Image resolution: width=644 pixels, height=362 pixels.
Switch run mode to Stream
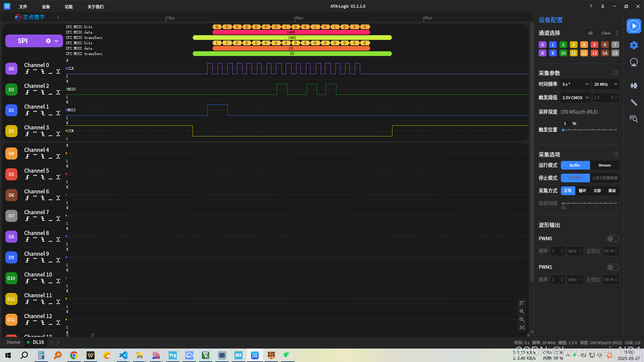[604, 165]
